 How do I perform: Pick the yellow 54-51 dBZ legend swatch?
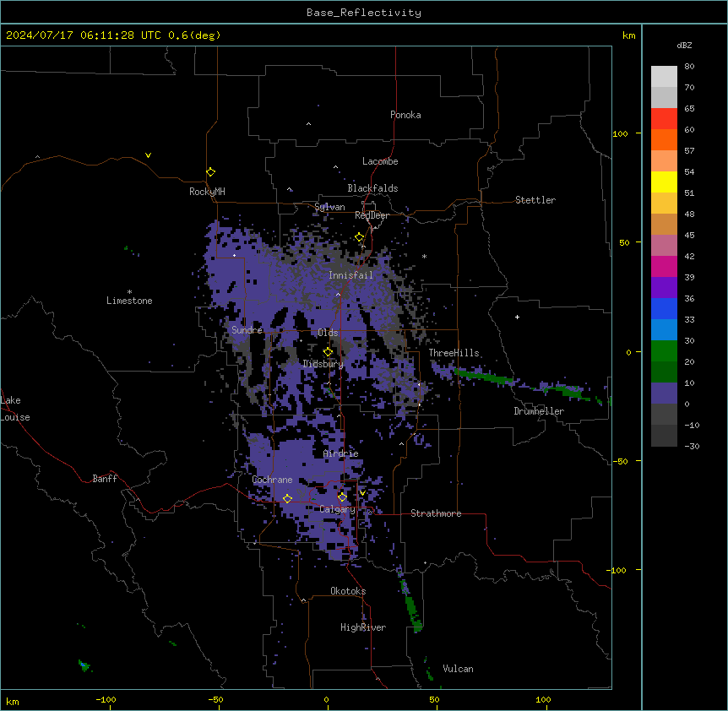(x=664, y=182)
